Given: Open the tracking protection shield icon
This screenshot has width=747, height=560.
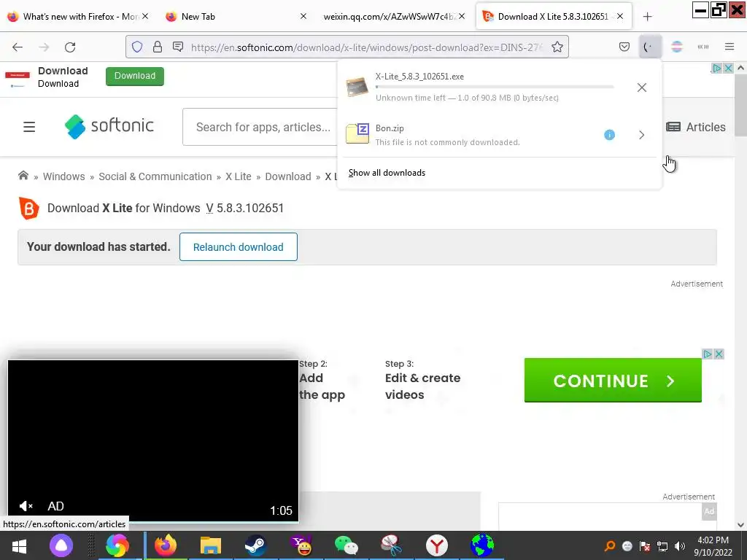Looking at the screenshot, I should coord(137,47).
